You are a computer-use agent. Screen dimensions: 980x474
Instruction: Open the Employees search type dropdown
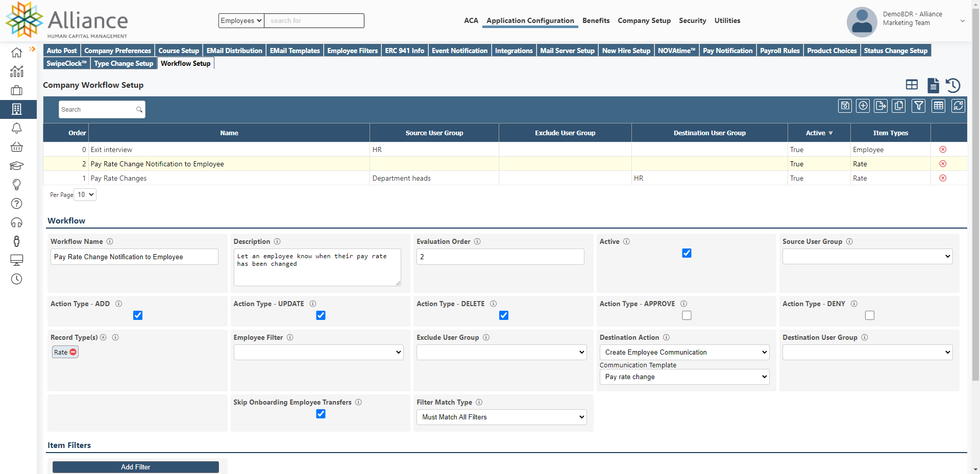click(241, 21)
